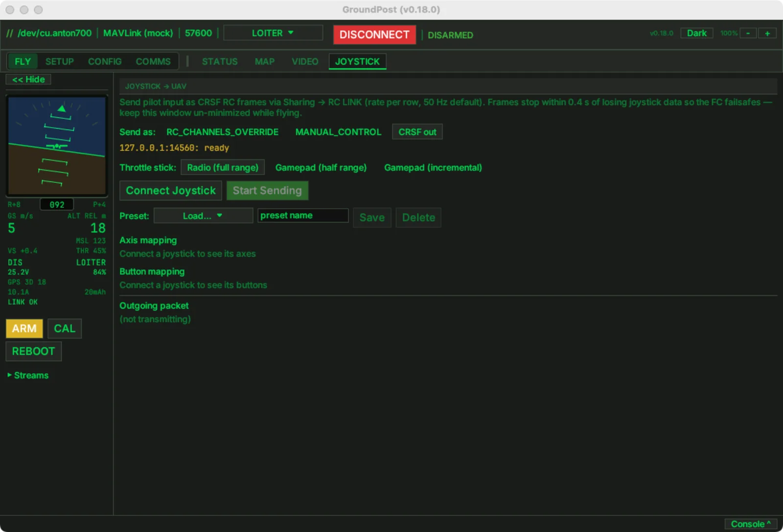Click the LINK OK status text
This screenshot has height=532, width=783.
[x=23, y=302]
